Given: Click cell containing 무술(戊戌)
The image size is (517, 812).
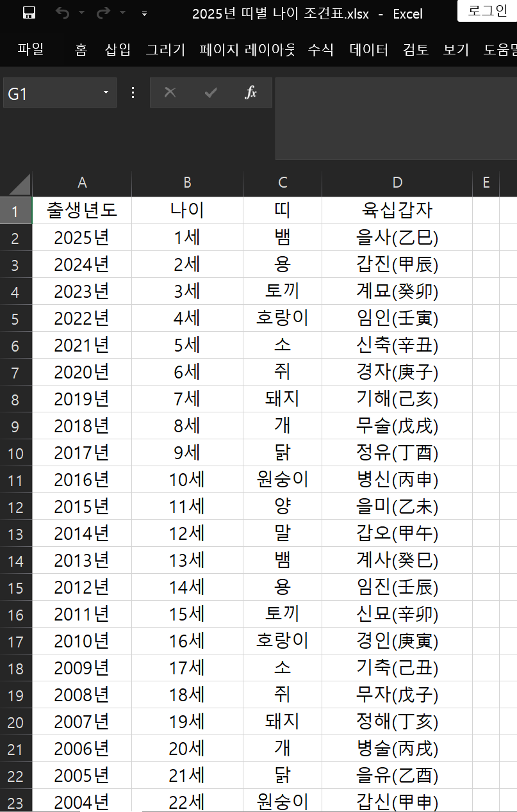Looking at the screenshot, I should 397,426.
